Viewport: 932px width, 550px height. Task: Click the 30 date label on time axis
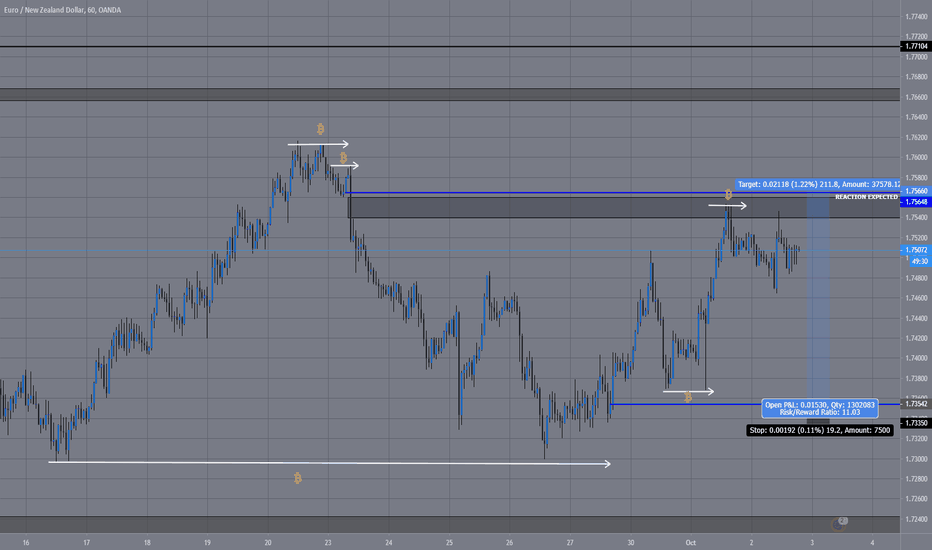point(631,543)
